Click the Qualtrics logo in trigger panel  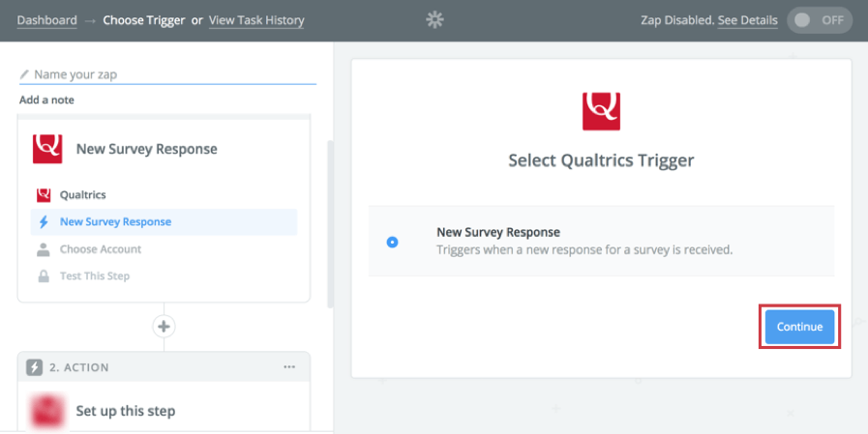(600, 111)
